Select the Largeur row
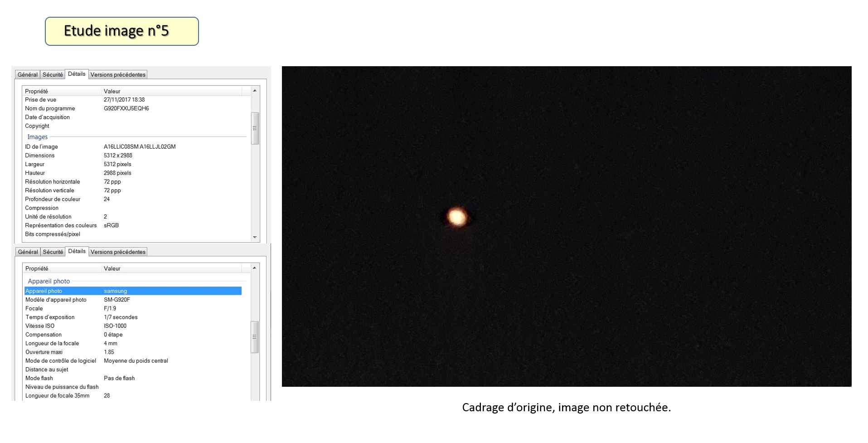Viewport: 868px width, 443px height. point(133,164)
